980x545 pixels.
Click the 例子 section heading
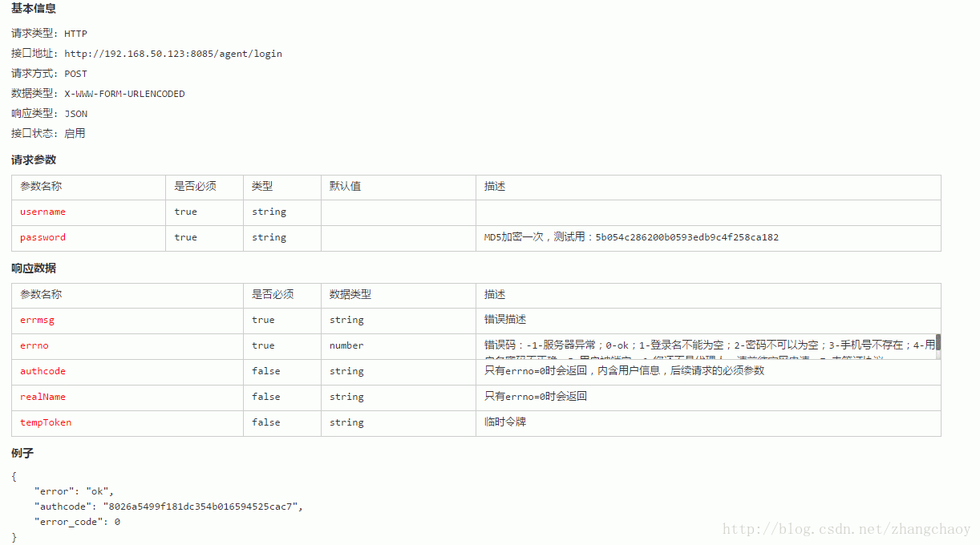pos(22,453)
